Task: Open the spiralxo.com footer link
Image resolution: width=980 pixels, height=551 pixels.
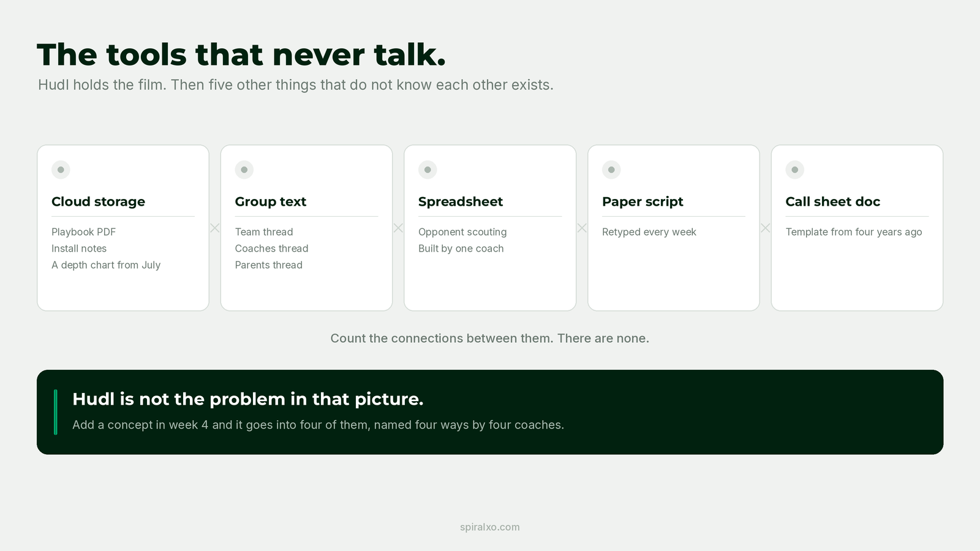Action: point(490,527)
